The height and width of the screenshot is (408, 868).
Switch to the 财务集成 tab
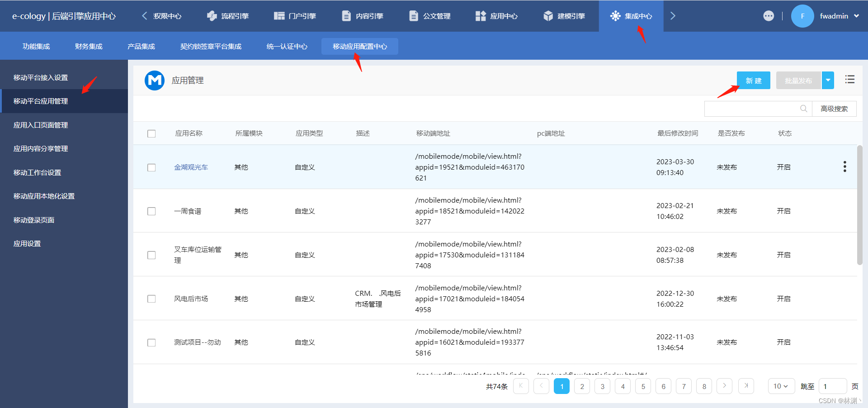pyautogui.click(x=89, y=46)
